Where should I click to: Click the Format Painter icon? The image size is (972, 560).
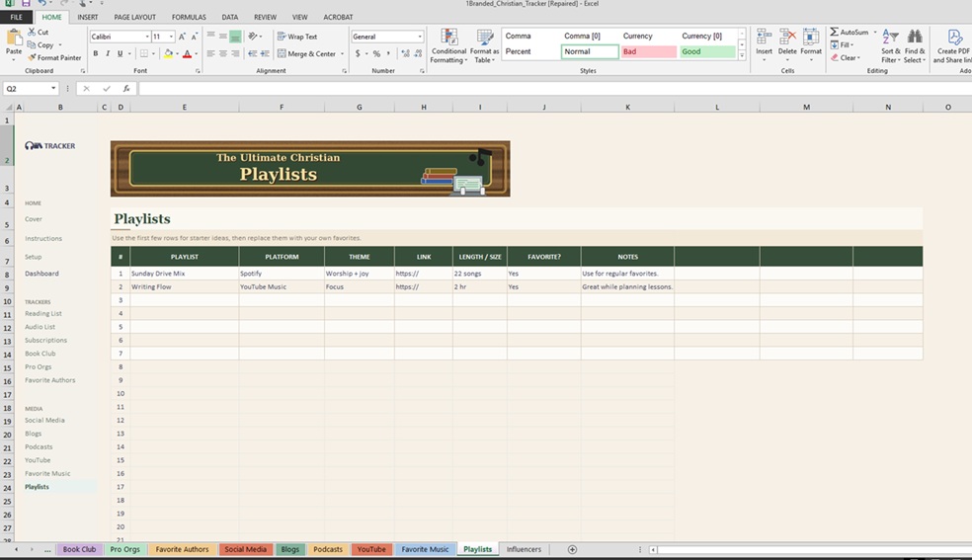[x=33, y=58]
